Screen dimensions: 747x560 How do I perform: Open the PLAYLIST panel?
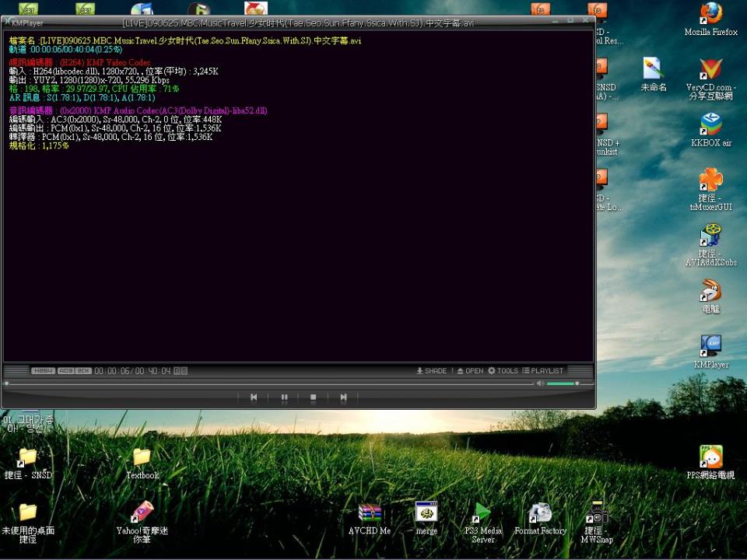542,371
